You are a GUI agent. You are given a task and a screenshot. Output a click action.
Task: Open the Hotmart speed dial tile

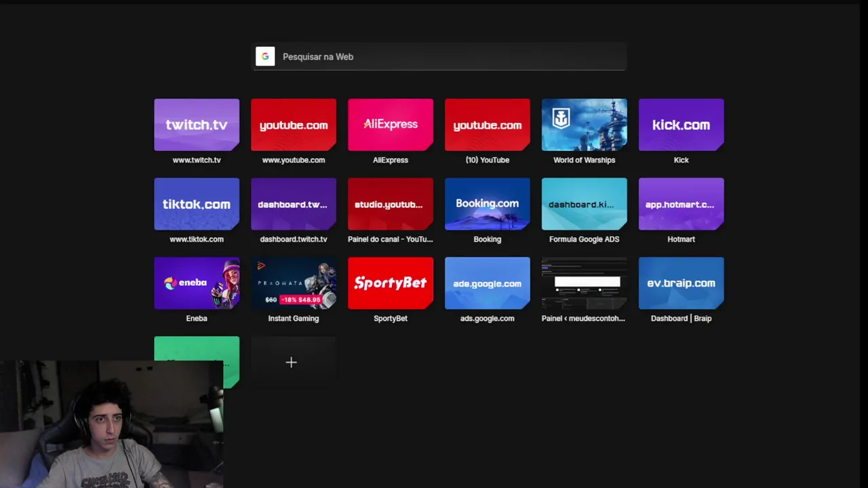click(x=682, y=204)
